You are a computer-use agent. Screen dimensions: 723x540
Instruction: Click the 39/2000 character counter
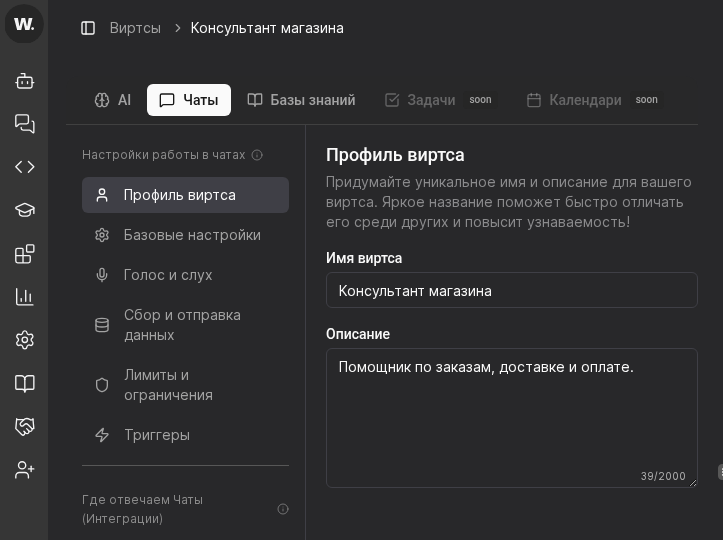(x=663, y=476)
